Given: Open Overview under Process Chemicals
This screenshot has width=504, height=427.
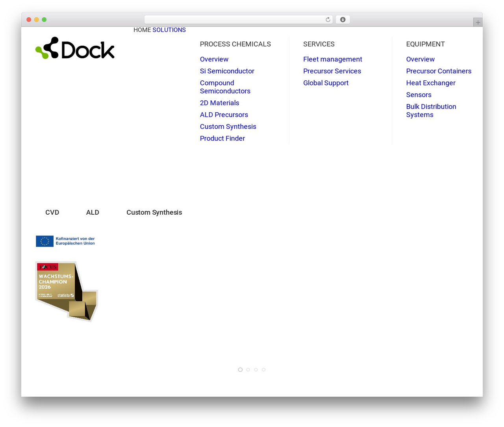Looking at the screenshot, I should pyautogui.click(x=214, y=59).
